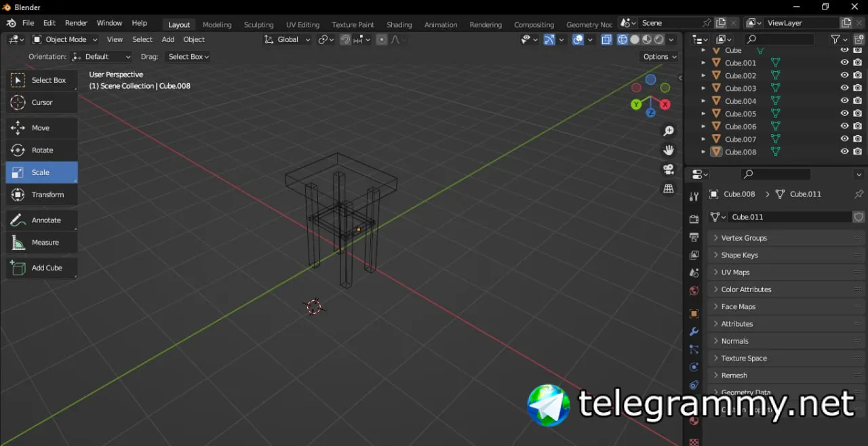The image size is (868, 446).
Task: Click the red X axis gizmo ball
Action: pyautogui.click(x=665, y=104)
